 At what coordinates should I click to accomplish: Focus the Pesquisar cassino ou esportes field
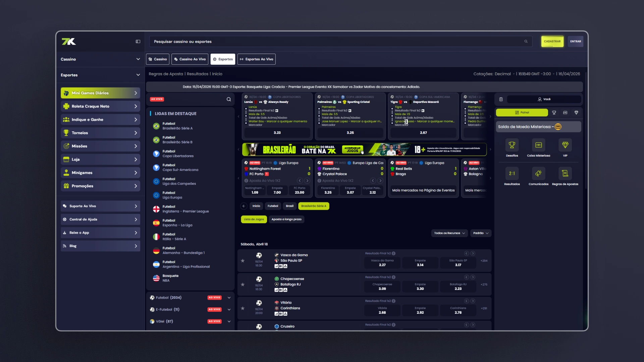pyautogui.click(x=341, y=42)
